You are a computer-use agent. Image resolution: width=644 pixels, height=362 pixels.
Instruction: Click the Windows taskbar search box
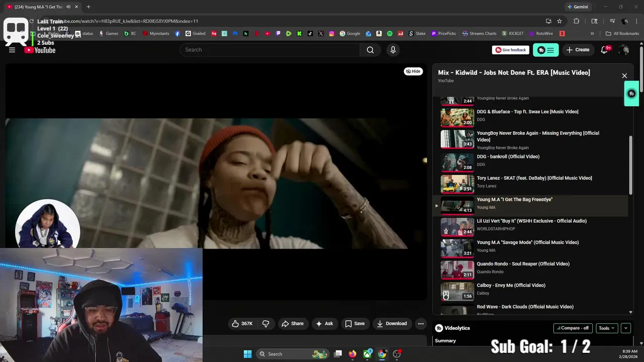pyautogui.click(x=293, y=354)
